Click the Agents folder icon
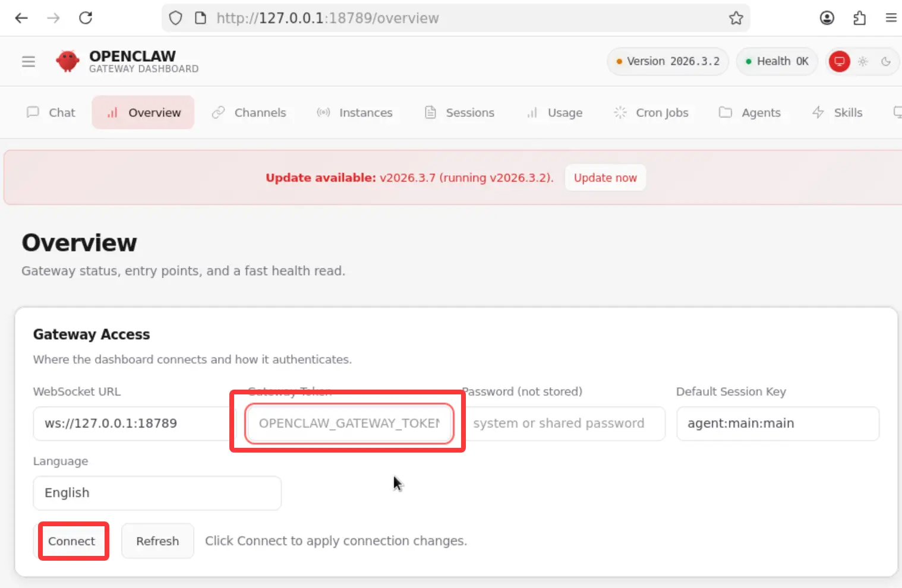The width and height of the screenshot is (902, 588). pyautogui.click(x=726, y=112)
